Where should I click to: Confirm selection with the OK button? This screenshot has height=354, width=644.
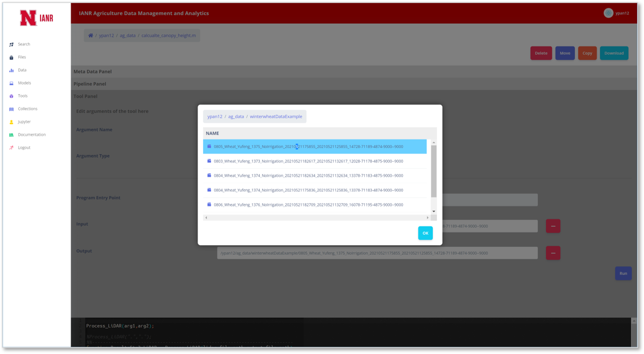425,233
